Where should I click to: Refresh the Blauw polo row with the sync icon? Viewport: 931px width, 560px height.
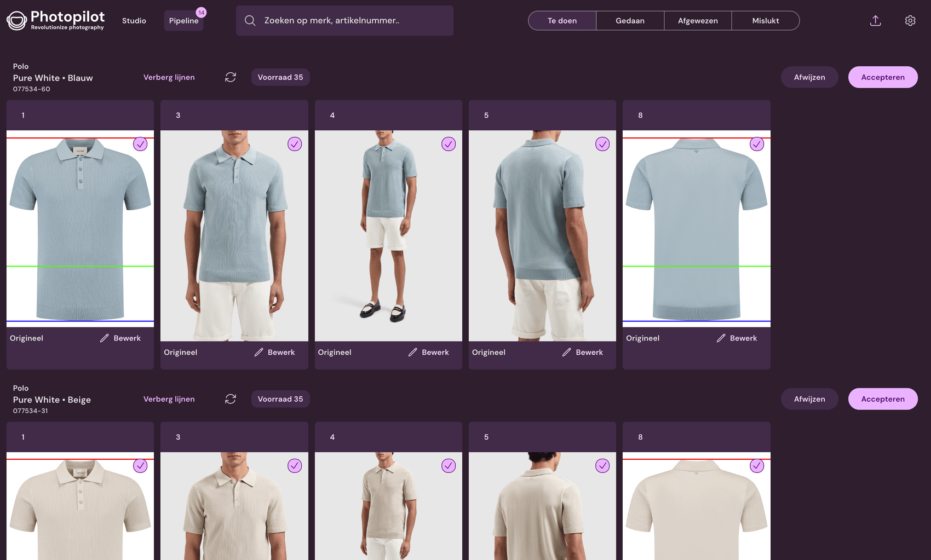coord(231,77)
